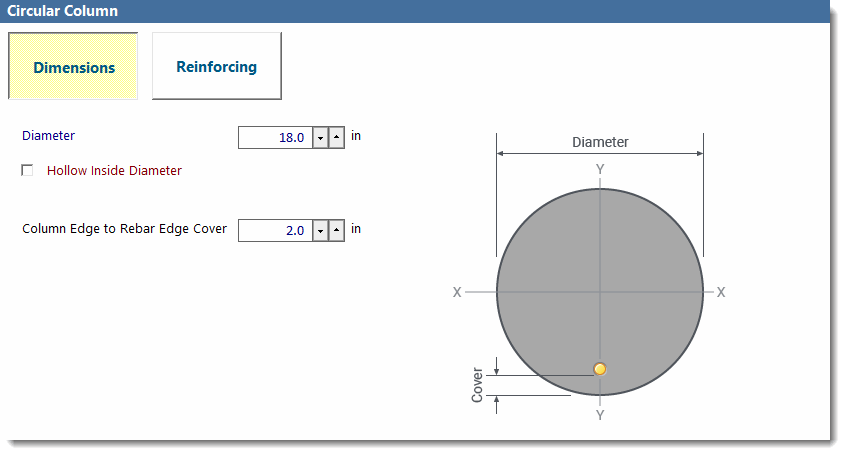
Task: Switch to the Dimensions tab
Action: pos(73,67)
